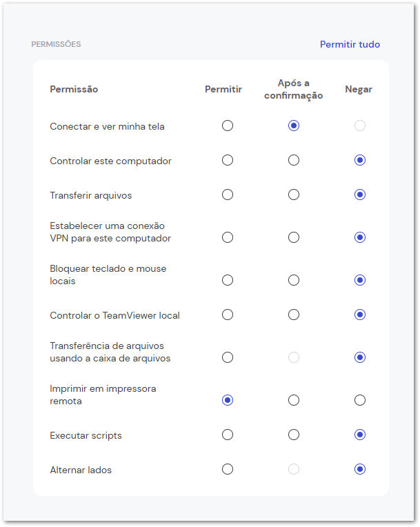Click the Permitir tudo link

[x=350, y=44]
